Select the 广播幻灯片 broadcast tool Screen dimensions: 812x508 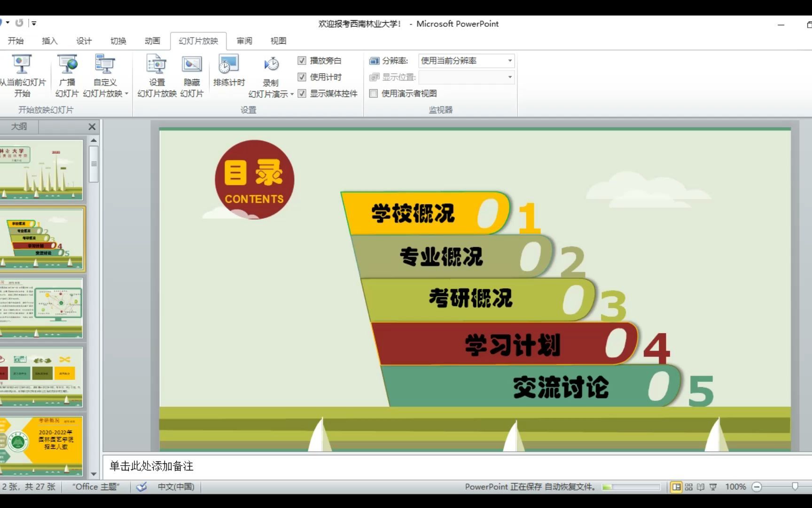click(67, 75)
